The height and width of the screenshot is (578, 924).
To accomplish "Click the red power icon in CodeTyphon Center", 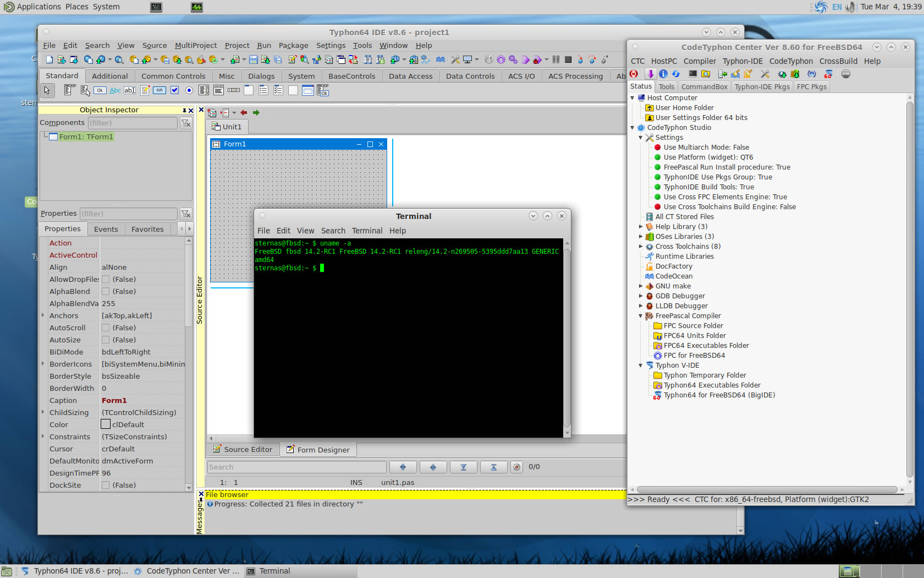I will pyautogui.click(x=634, y=74).
